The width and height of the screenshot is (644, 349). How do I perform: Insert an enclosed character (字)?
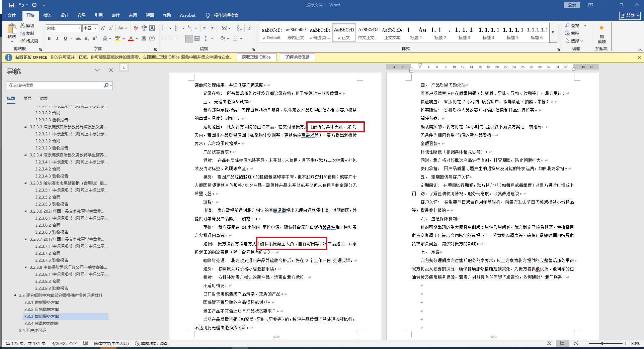pos(152,38)
